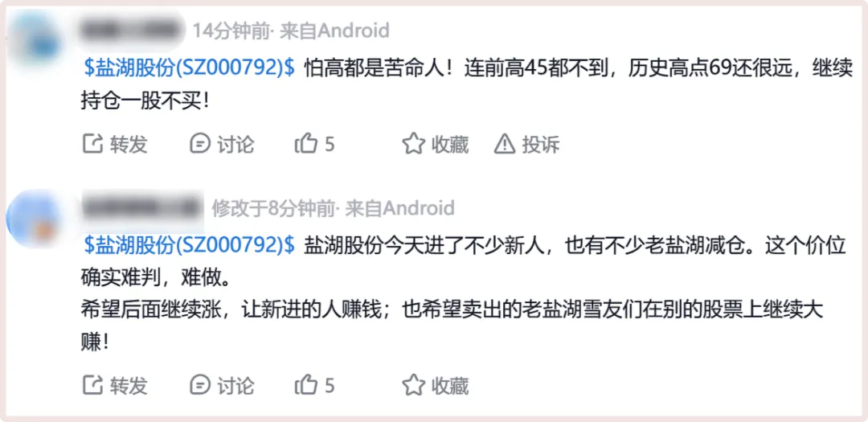Screen dimensions: 868x422
Task: Repost (转发) the second post
Action: 94,385
